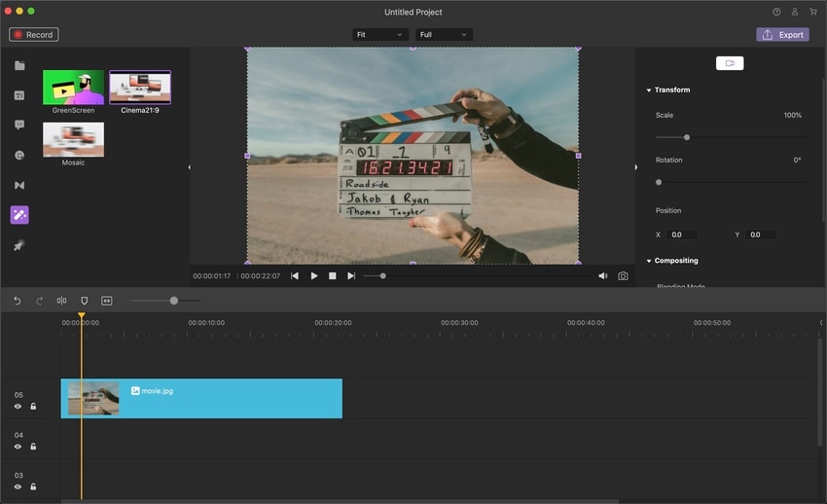
Task: Mute the preview volume
Action: tap(603, 275)
